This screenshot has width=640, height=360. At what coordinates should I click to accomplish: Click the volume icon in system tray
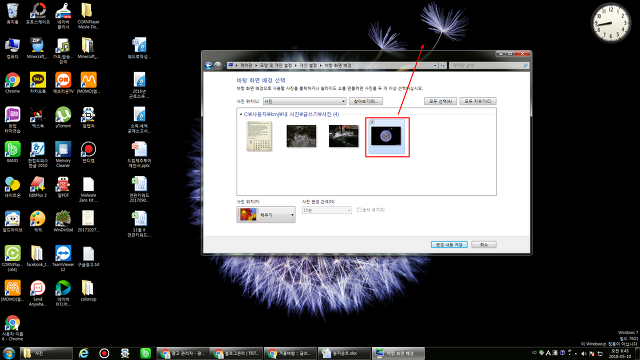tap(584, 353)
